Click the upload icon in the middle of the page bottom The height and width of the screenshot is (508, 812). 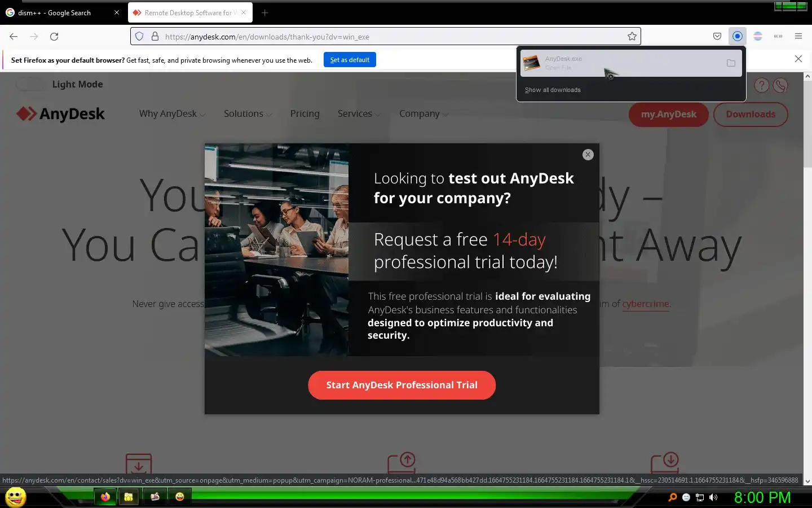[x=401, y=463]
